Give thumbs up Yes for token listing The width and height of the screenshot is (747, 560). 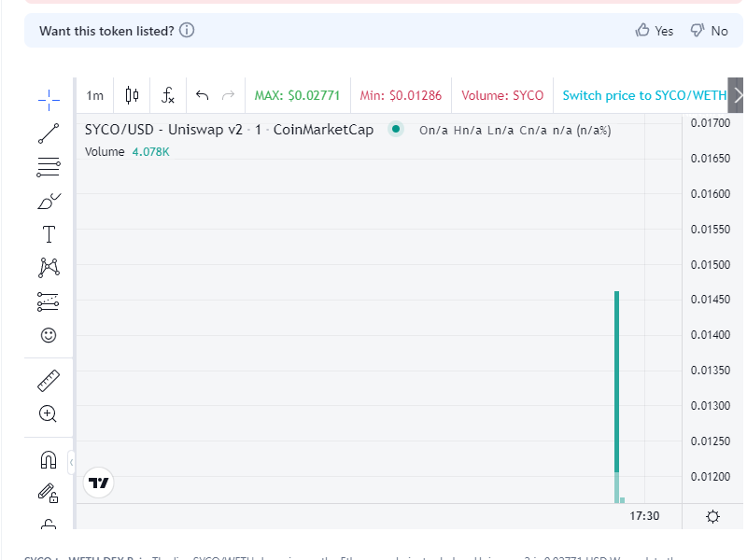pyautogui.click(x=654, y=30)
